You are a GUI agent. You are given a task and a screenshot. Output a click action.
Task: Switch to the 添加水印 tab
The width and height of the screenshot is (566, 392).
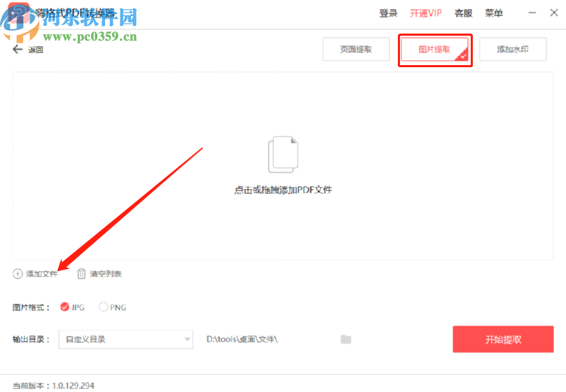point(513,50)
